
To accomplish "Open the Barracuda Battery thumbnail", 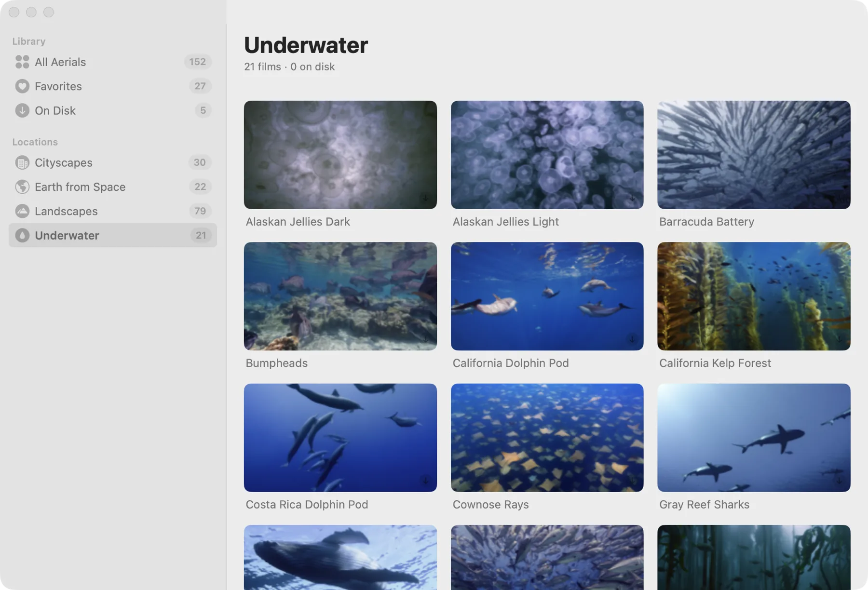I will point(754,155).
